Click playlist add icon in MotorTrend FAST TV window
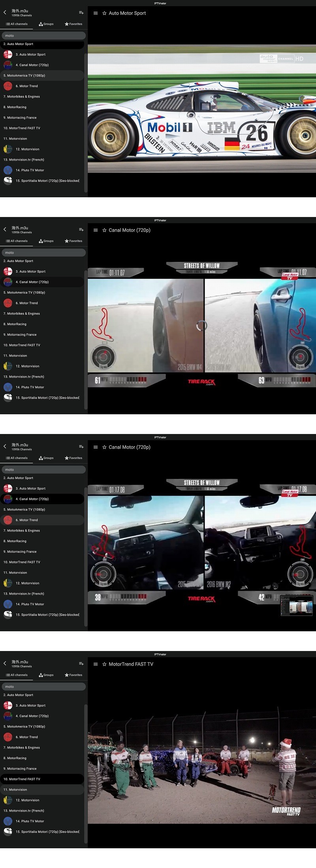Image resolution: width=316 pixels, height=868 pixels. [x=81, y=664]
